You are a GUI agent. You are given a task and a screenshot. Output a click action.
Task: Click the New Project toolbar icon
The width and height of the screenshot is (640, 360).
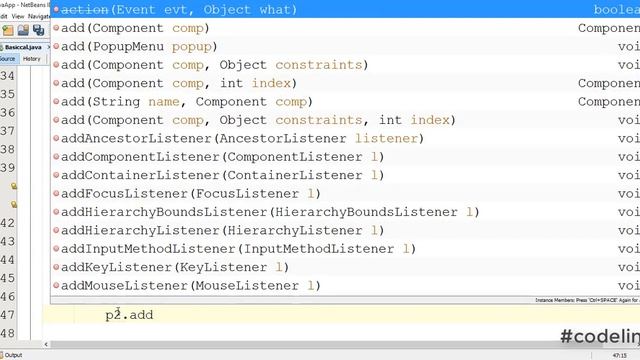(8, 30)
